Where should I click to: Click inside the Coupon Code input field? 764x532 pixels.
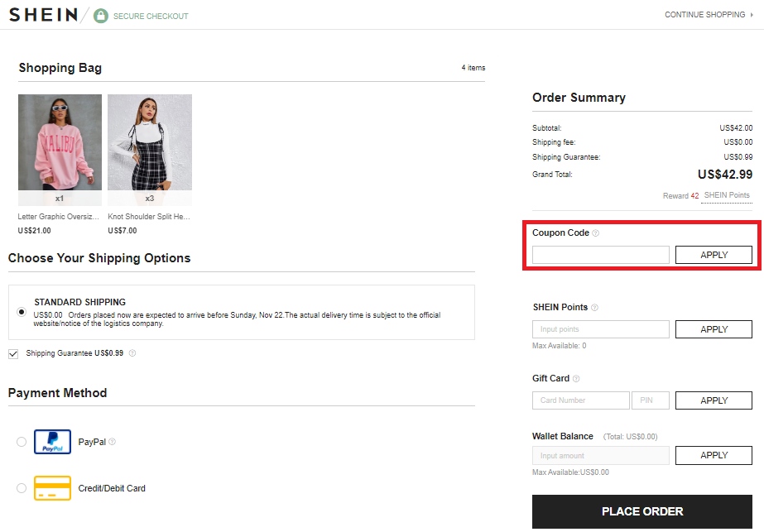(600, 254)
